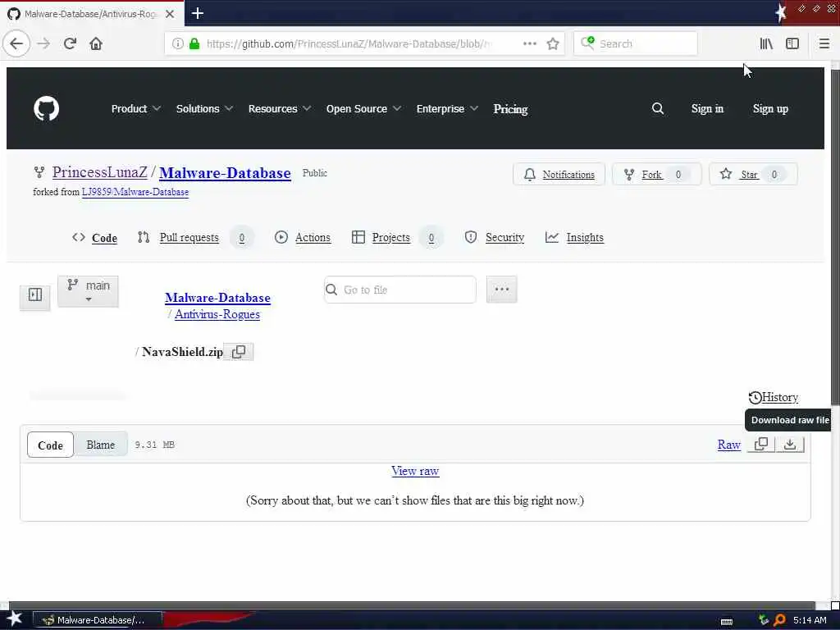Viewport: 840px width, 630px height.
Task: Open Malware-Database breadcrumb link
Action: click(217, 298)
